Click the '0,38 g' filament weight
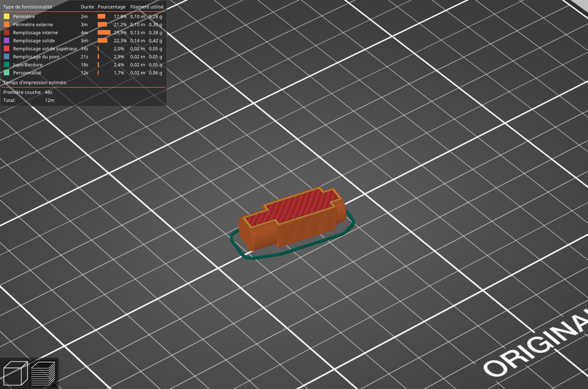 (156, 33)
